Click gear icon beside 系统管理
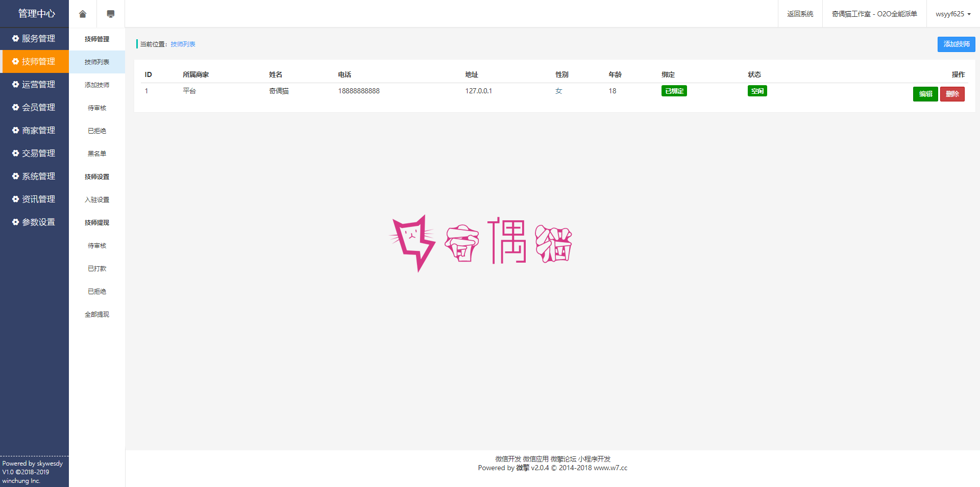Viewport: 980px width, 487px height. [x=15, y=176]
